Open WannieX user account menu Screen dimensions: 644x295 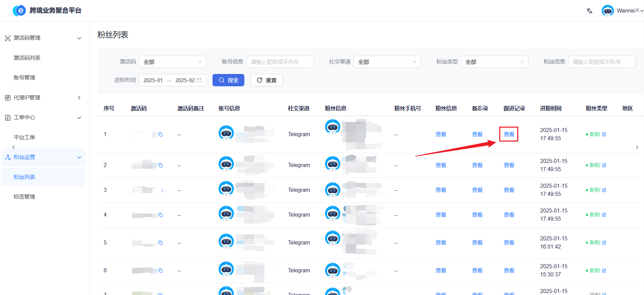[x=623, y=11]
